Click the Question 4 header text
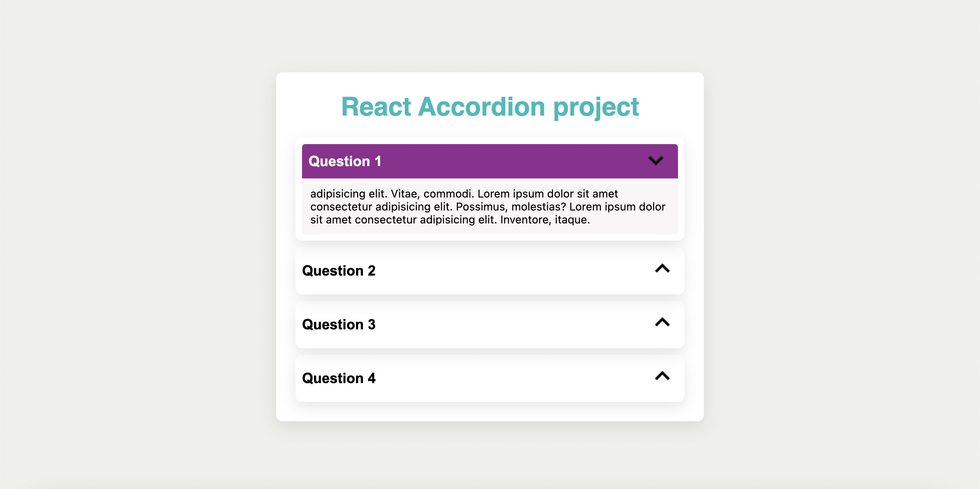This screenshot has height=489, width=980. (339, 378)
